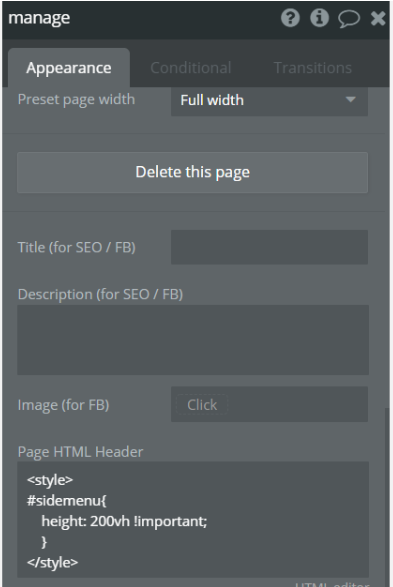Click the panel's vertical scrollbar

click(x=387, y=498)
